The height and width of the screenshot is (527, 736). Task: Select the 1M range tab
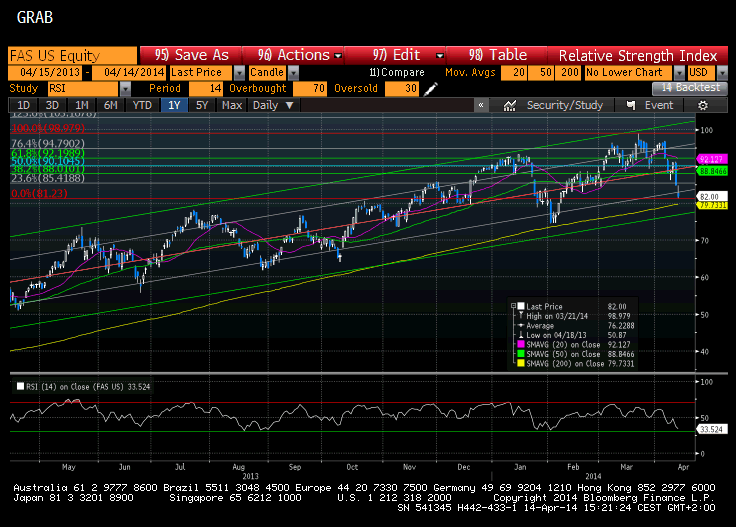point(82,105)
